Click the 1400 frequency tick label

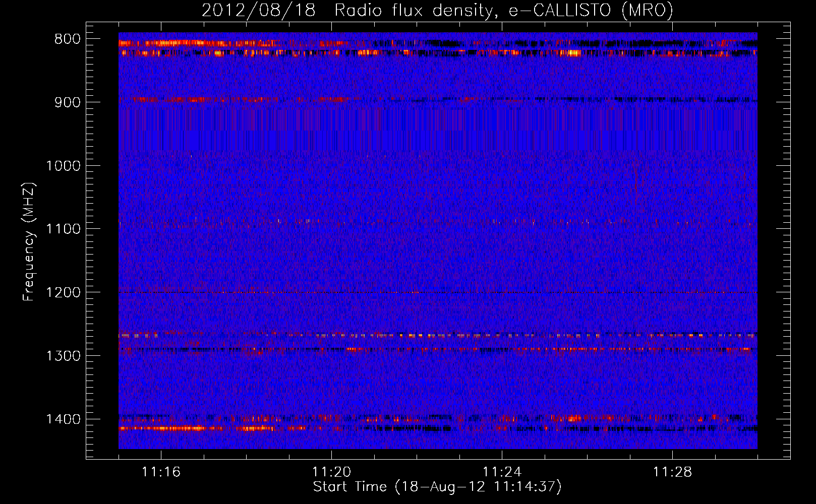point(63,419)
